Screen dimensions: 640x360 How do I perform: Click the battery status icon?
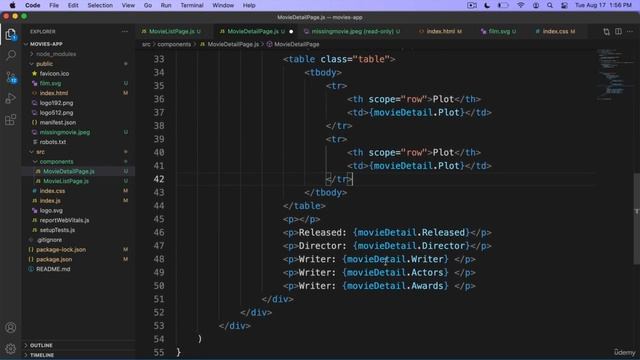(x=503, y=5)
